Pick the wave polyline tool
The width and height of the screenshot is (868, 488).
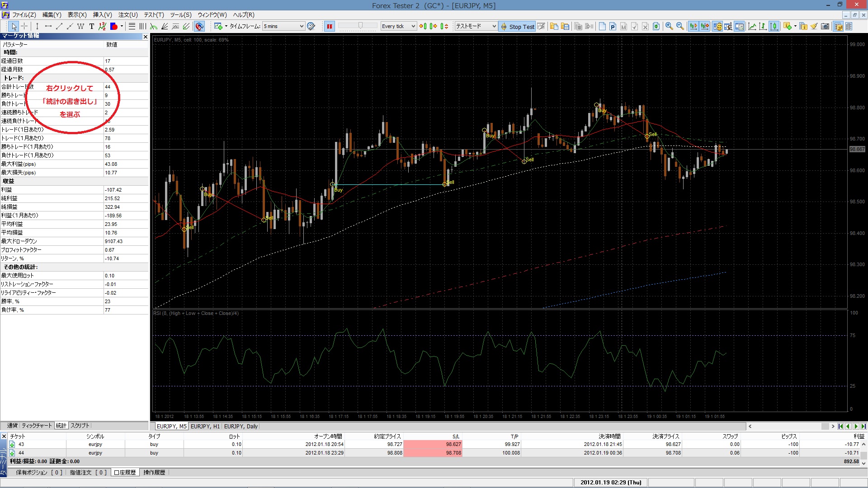click(81, 26)
